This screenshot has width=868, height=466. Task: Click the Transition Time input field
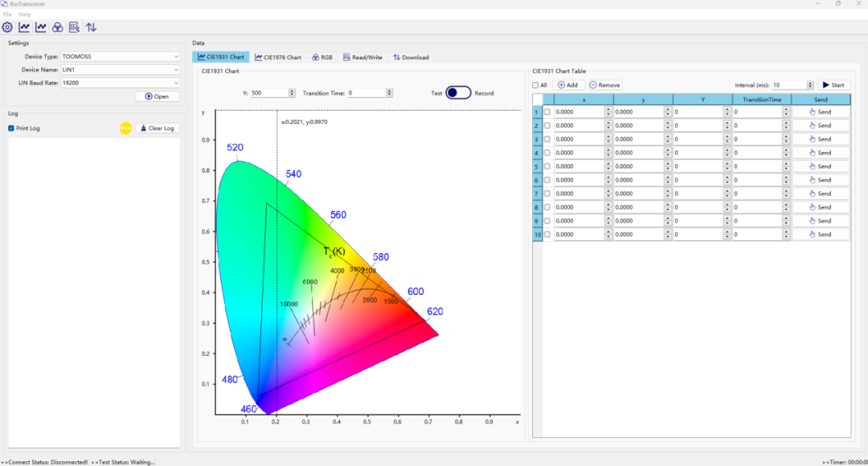coord(366,93)
